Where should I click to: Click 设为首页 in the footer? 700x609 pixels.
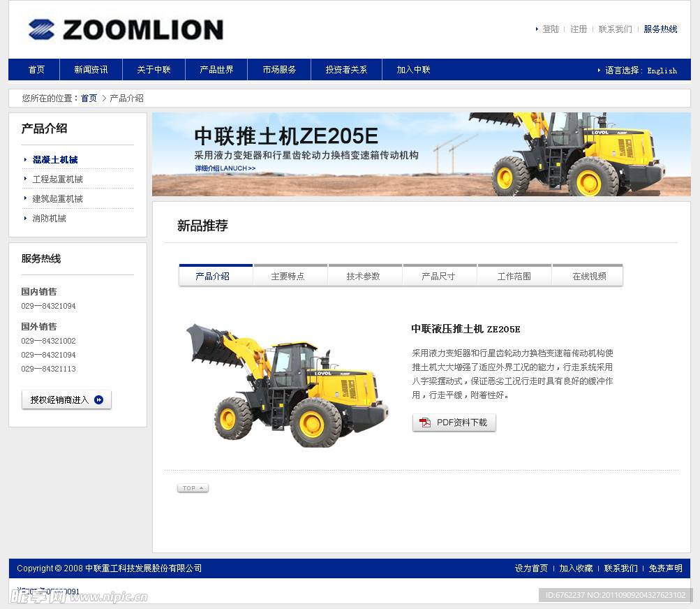pyautogui.click(x=531, y=568)
